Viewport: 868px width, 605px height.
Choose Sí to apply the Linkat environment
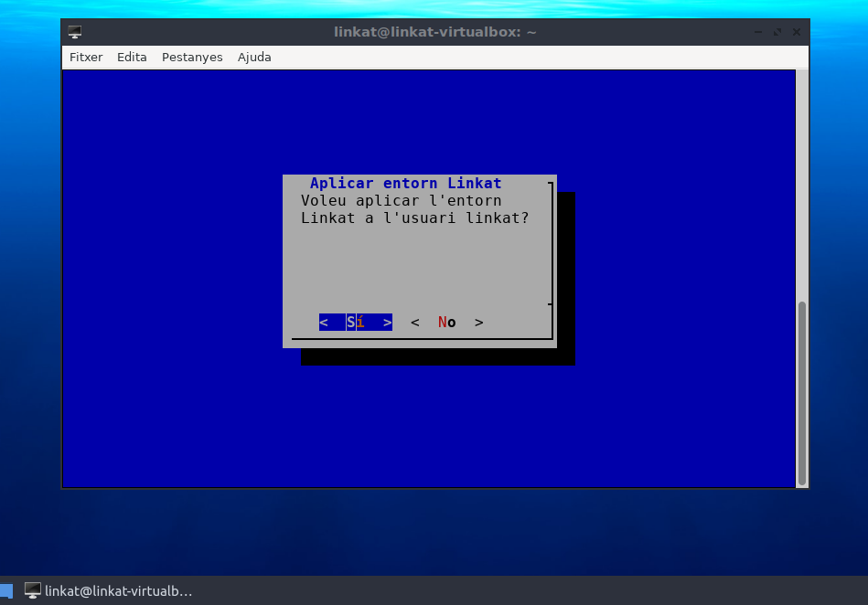click(356, 322)
